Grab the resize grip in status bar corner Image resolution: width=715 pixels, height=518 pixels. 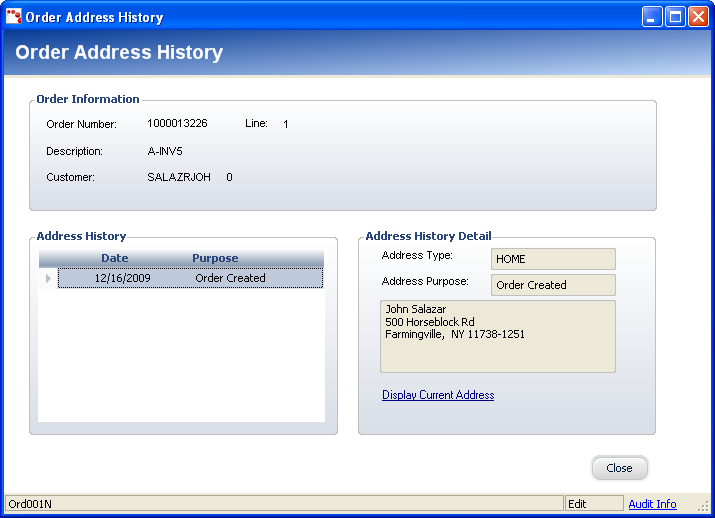[702, 506]
